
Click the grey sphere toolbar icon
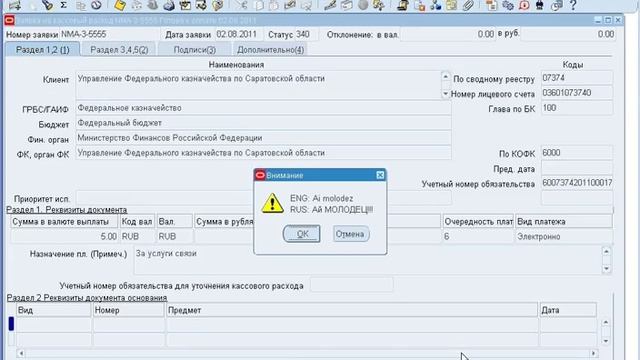tap(362, 5)
